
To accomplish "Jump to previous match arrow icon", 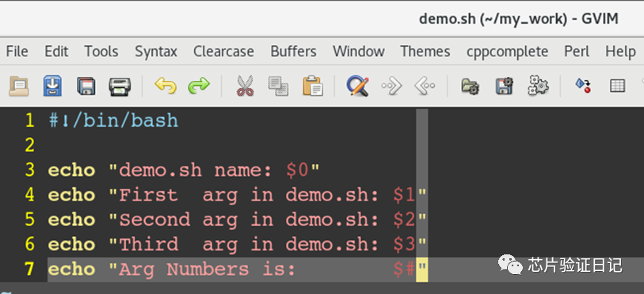I will click(425, 86).
